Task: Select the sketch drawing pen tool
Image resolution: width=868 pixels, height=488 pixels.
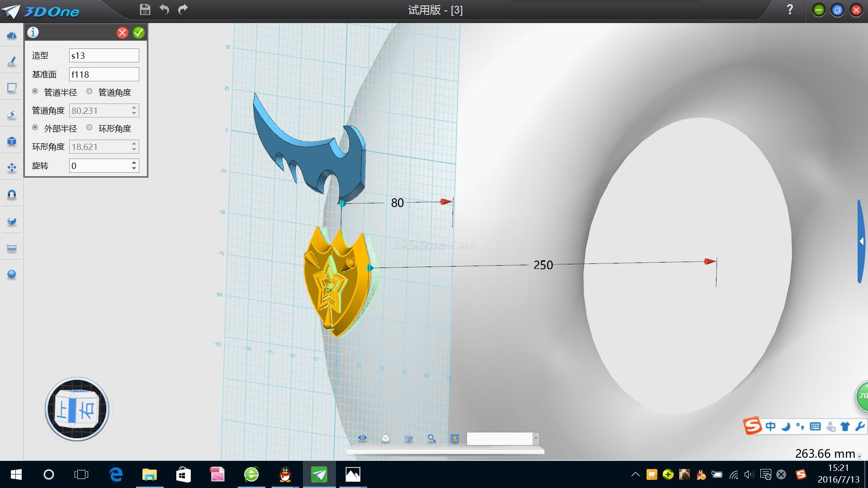Action: (12, 61)
